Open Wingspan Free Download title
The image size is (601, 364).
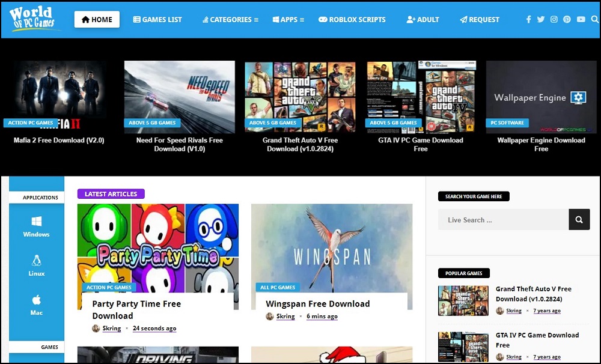tap(318, 304)
